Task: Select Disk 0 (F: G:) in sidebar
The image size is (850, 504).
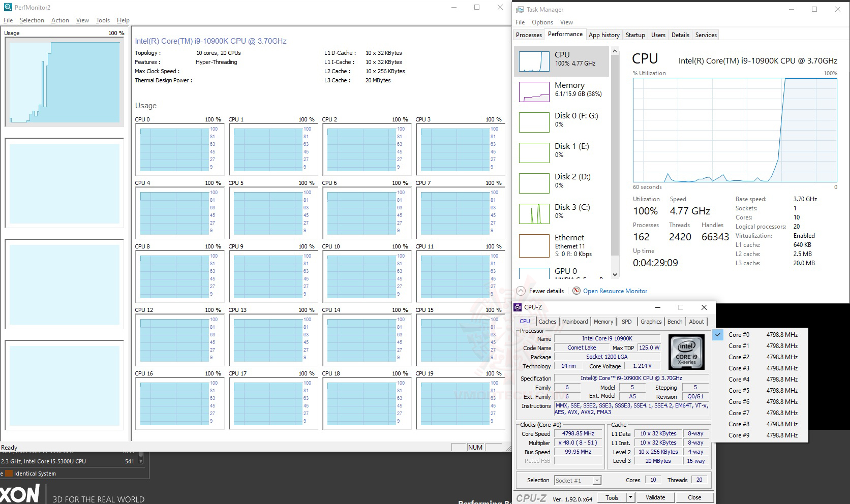Action: [561, 122]
